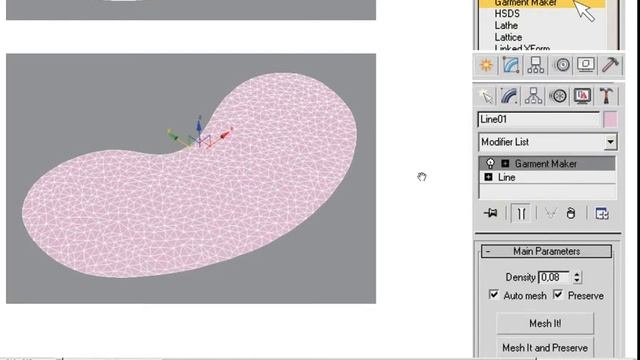The height and width of the screenshot is (360, 640).
Task: Select Hierarchy tab in lower icon row
Action: pyautogui.click(x=533, y=97)
